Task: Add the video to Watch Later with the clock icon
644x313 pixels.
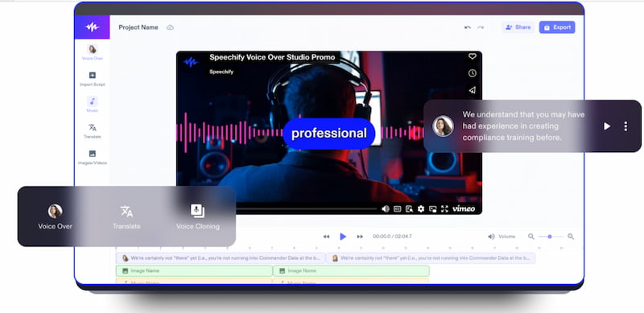Action: tap(473, 73)
